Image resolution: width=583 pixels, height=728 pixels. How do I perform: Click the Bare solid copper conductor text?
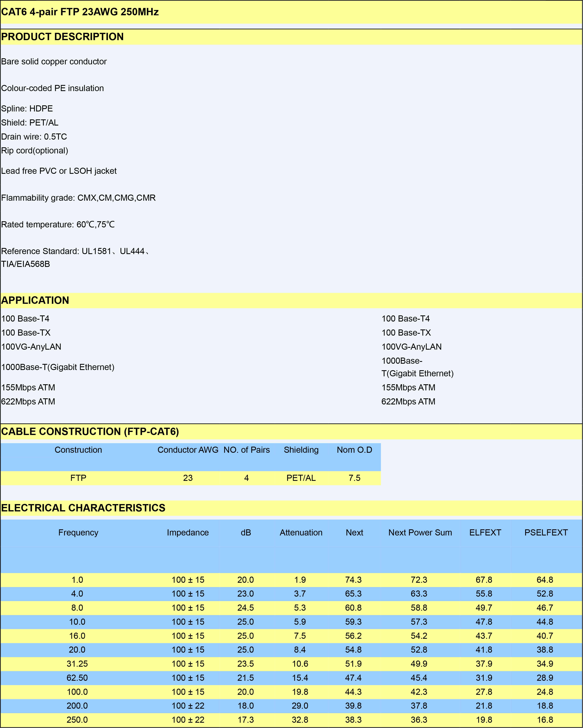tap(54, 62)
